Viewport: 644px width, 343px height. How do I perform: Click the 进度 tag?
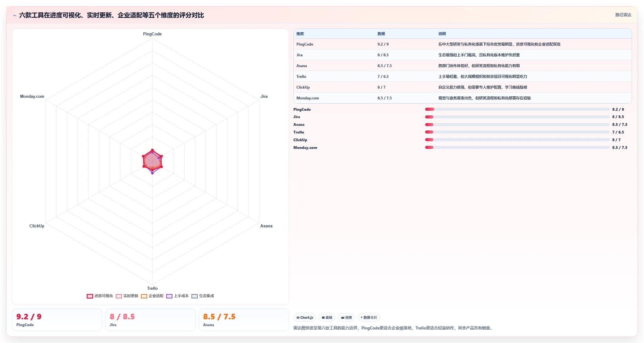(x=346, y=317)
